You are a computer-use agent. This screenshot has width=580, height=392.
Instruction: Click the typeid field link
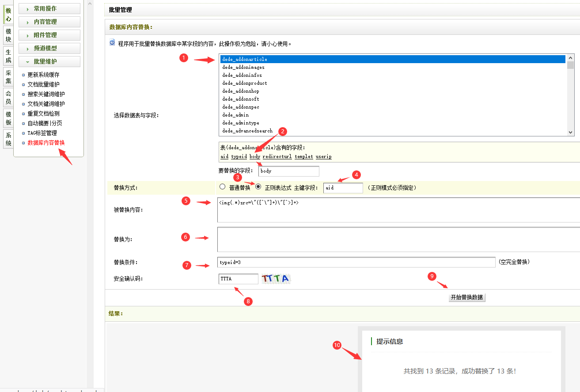239,156
